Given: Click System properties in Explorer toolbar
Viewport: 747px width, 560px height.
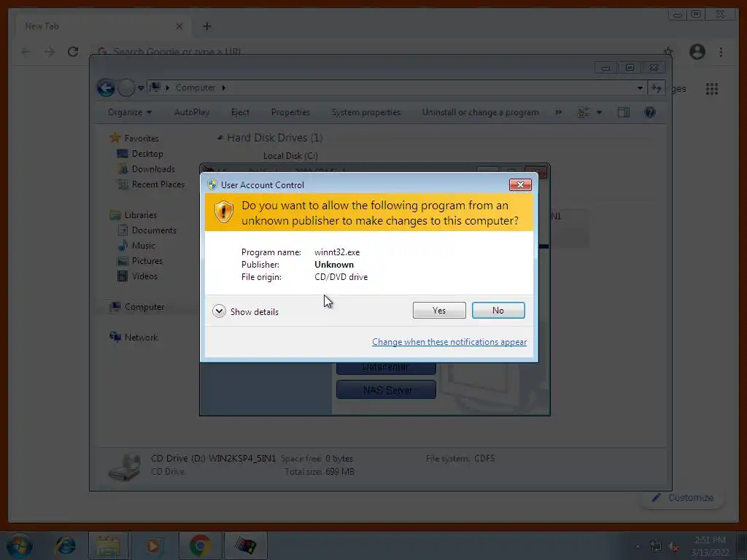Looking at the screenshot, I should (x=366, y=112).
